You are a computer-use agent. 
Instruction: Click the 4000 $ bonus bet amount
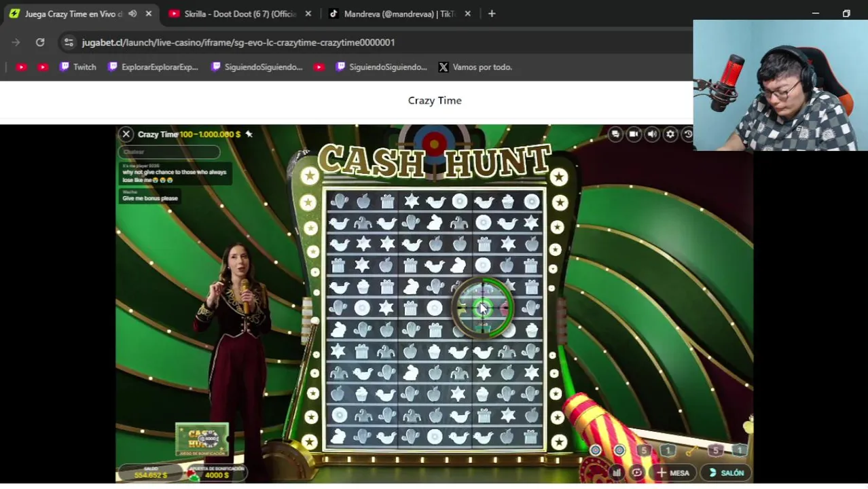coord(217,475)
